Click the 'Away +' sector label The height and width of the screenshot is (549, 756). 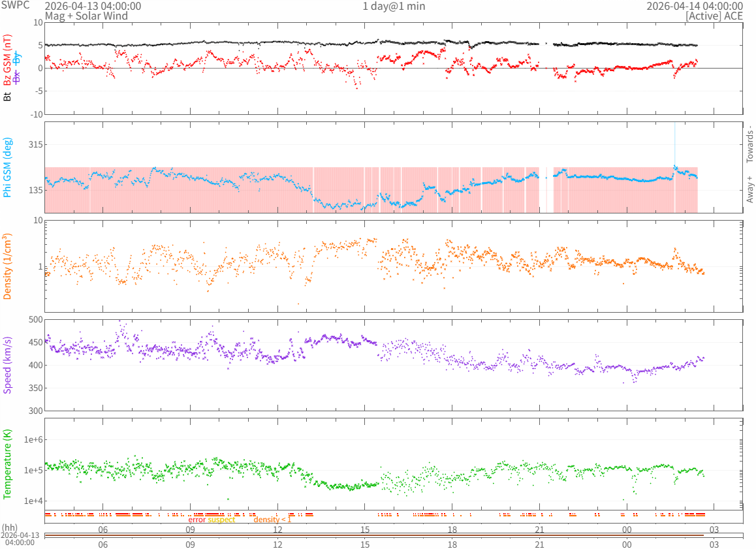coord(749,189)
